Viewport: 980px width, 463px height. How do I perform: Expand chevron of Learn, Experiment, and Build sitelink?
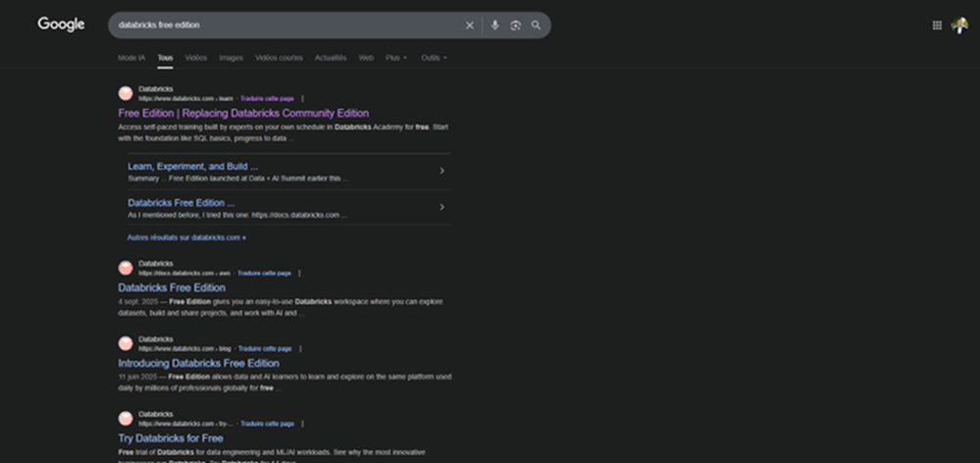click(441, 171)
